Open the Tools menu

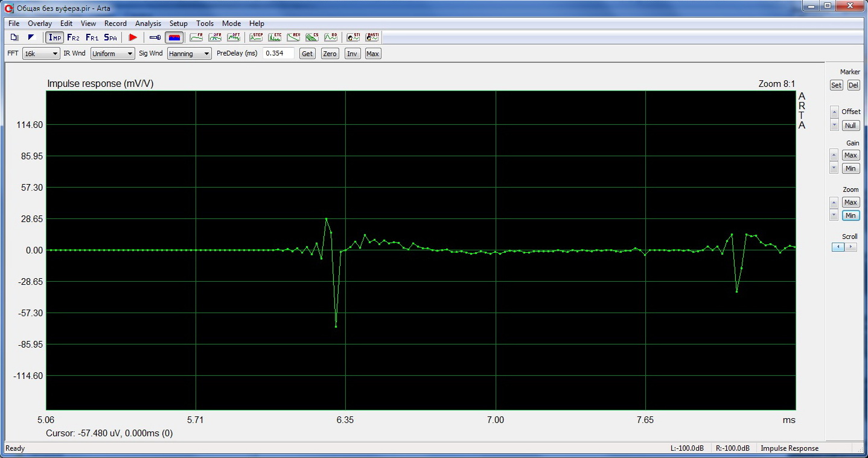point(205,24)
